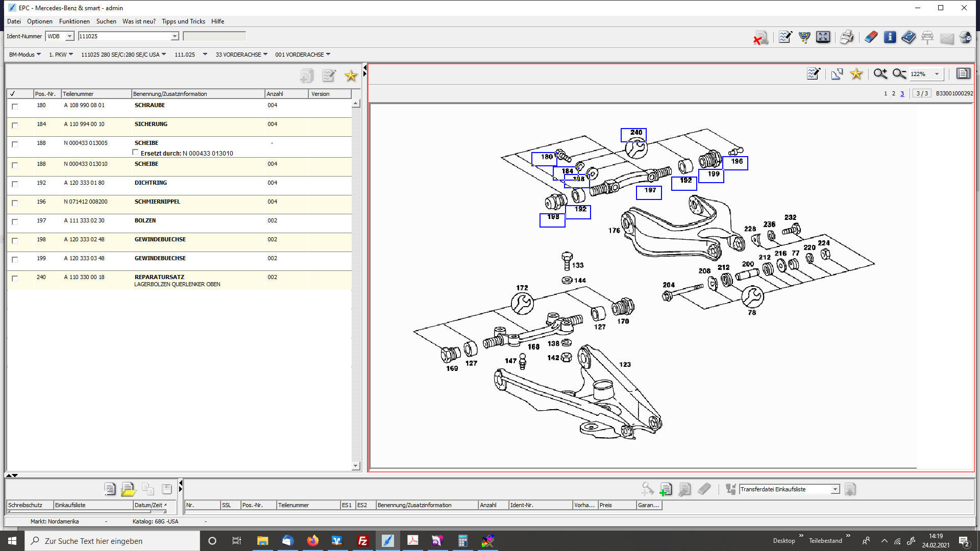This screenshot has height=551, width=980.
Task: Open Firefox from the taskbar
Action: tap(312, 541)
